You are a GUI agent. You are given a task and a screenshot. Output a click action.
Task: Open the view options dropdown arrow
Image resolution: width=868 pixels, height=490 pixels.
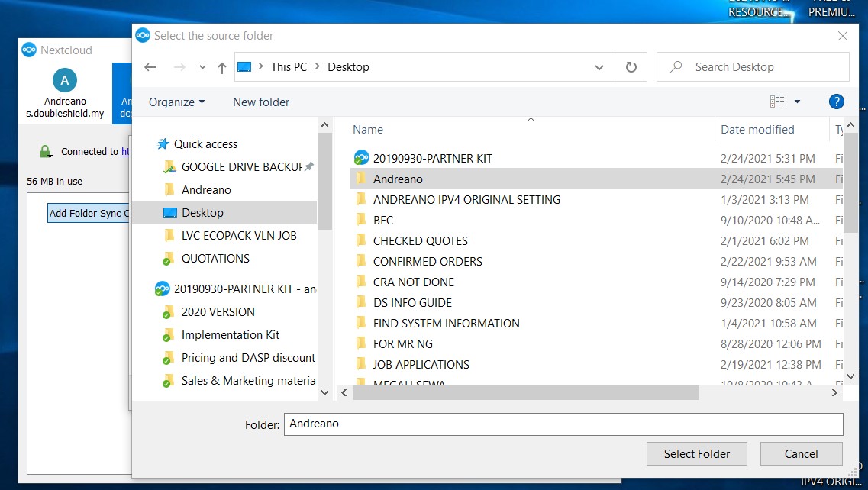[x=797, y=102]
